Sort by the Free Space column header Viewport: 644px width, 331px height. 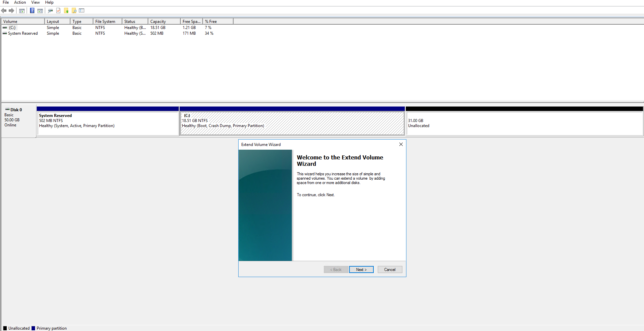191,21
